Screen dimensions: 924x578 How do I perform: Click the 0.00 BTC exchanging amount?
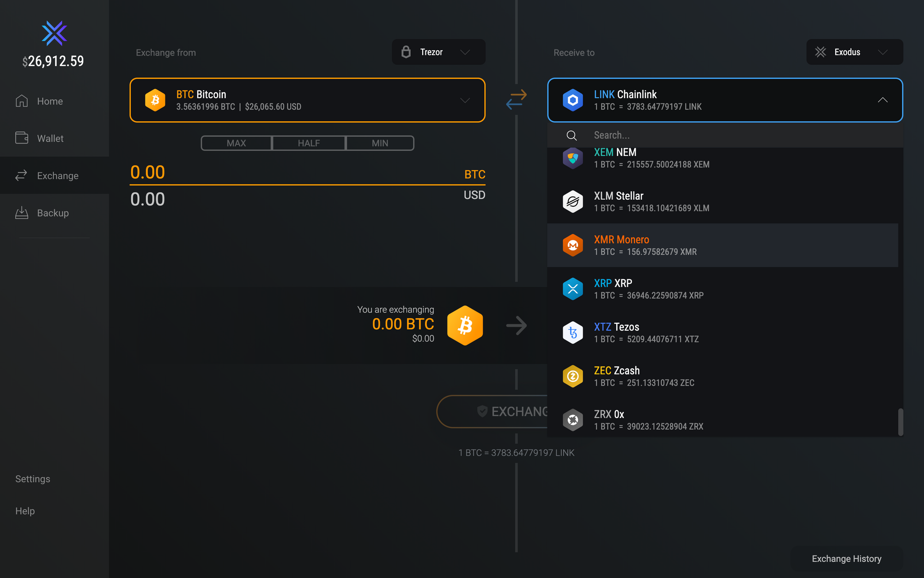pos(403,324)
